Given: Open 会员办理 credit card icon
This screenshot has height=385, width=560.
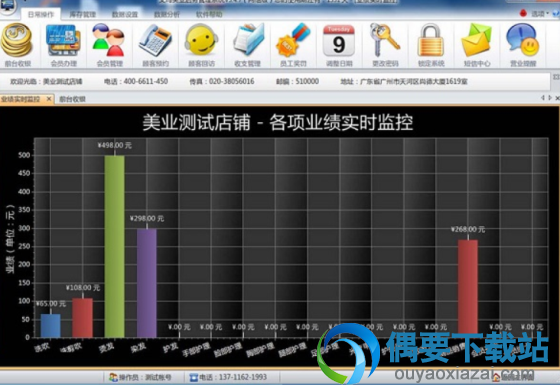Looking at the screenshot, I should (63, 41).
